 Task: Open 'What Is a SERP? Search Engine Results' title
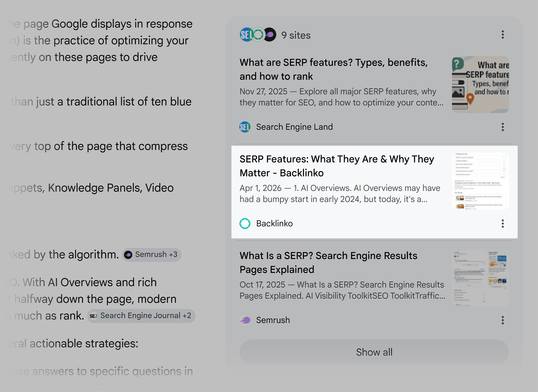328,262
